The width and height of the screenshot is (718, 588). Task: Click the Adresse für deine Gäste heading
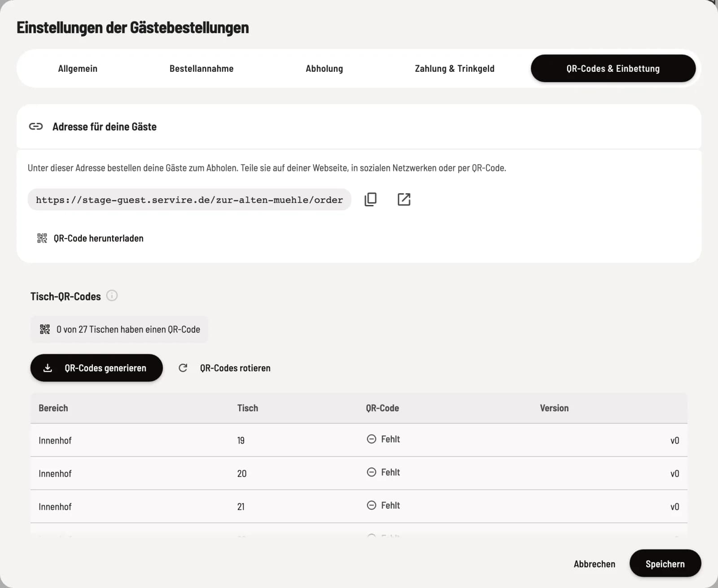[x=105, y=127]
